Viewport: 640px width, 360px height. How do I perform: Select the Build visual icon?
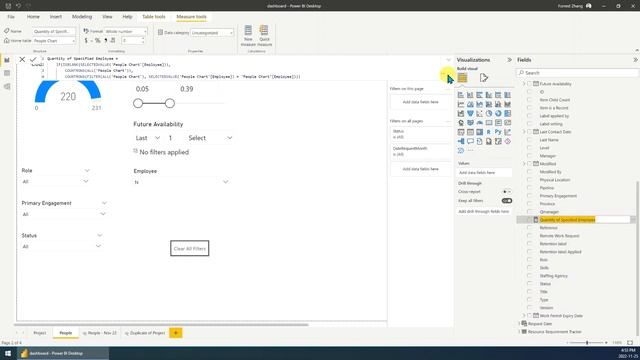[x=462, y=78]
